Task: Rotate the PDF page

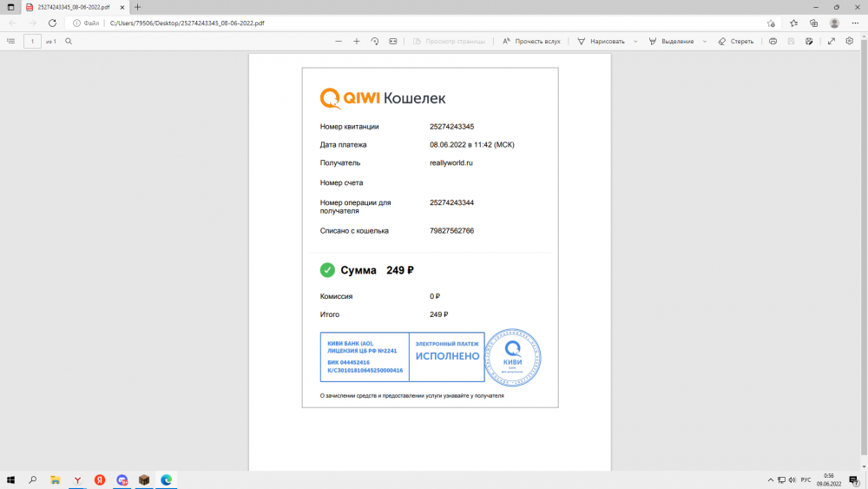Action: [x=375, y=41]
